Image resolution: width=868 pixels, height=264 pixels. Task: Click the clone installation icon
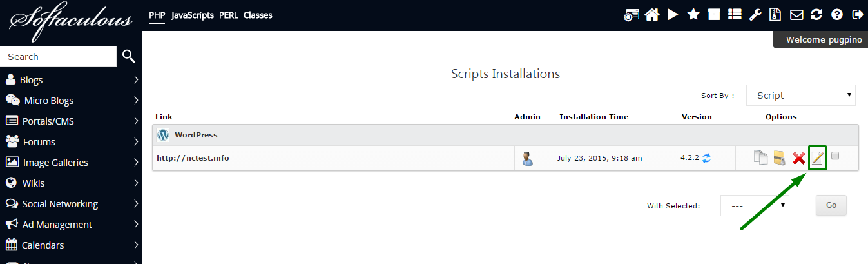(x=761, y=158)
